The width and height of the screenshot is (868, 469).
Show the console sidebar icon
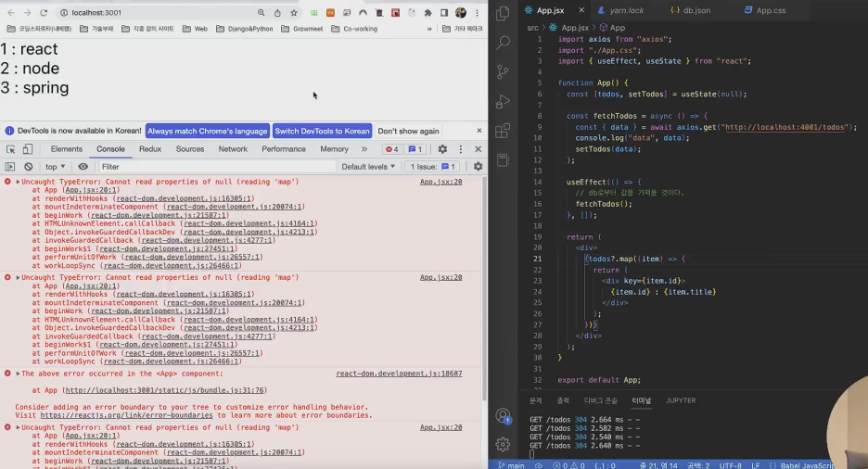(x=10, y=167)
